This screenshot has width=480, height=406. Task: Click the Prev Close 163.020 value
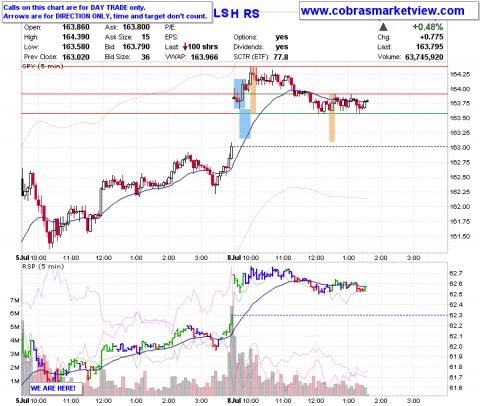click(x=76, y=57)
